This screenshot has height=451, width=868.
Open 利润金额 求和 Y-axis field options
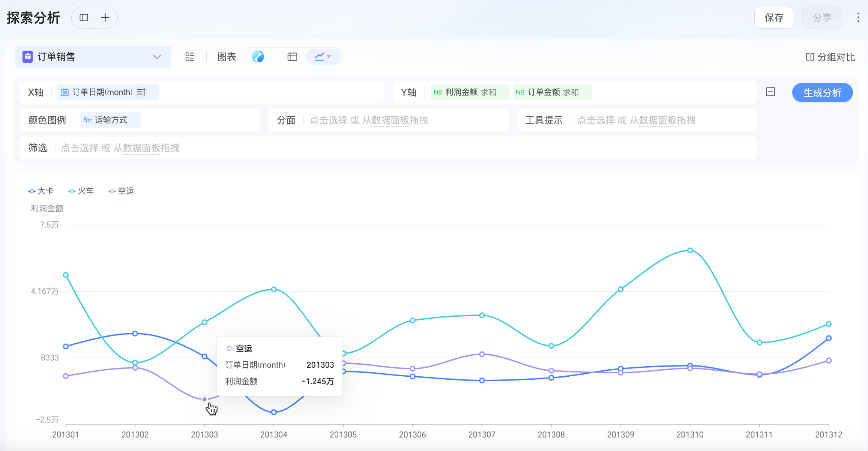(470, 92)
